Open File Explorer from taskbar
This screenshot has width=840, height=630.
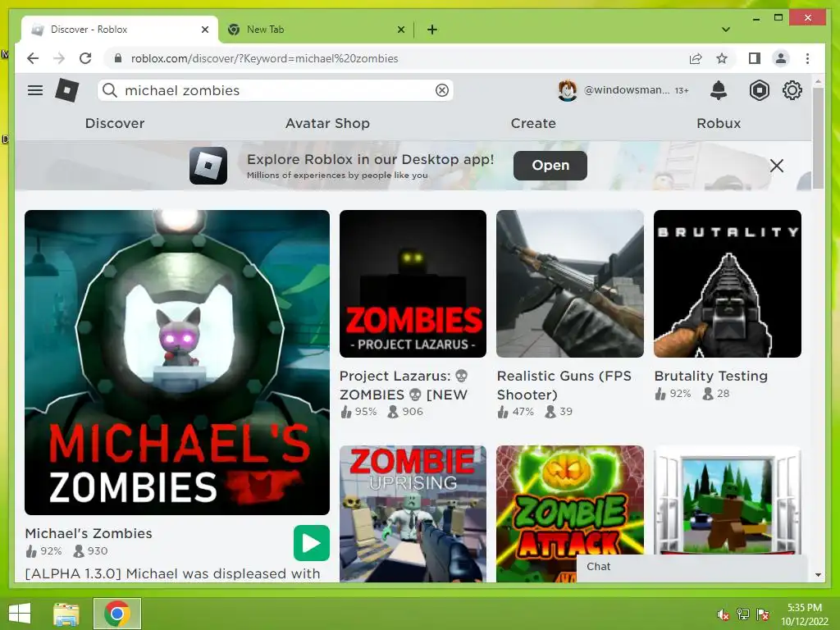[x=66, y=614]
